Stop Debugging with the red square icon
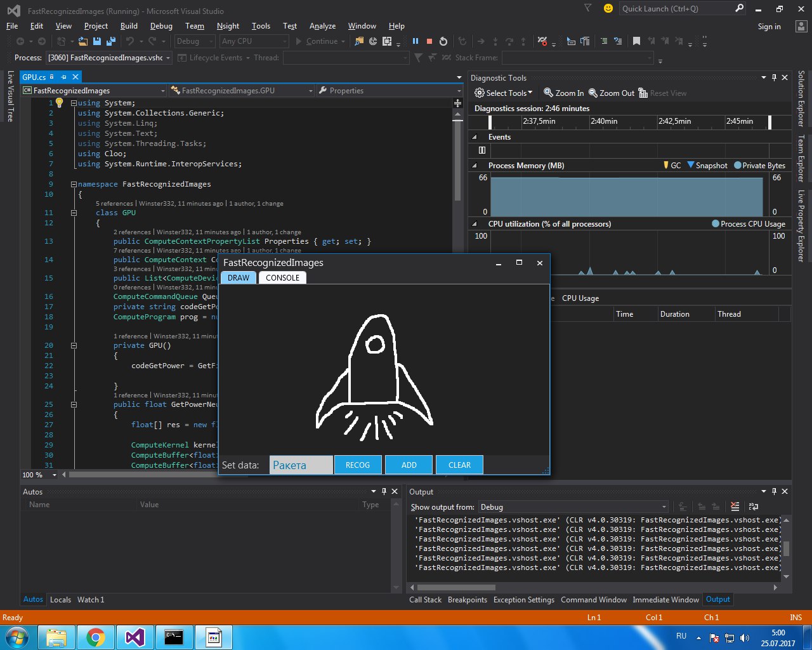This screenshot has height=650, width=812. tap(429, 41)
